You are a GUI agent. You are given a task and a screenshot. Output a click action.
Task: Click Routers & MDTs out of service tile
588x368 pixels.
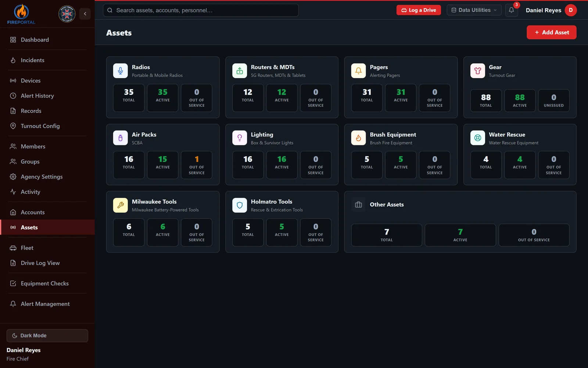pos(316,98)
